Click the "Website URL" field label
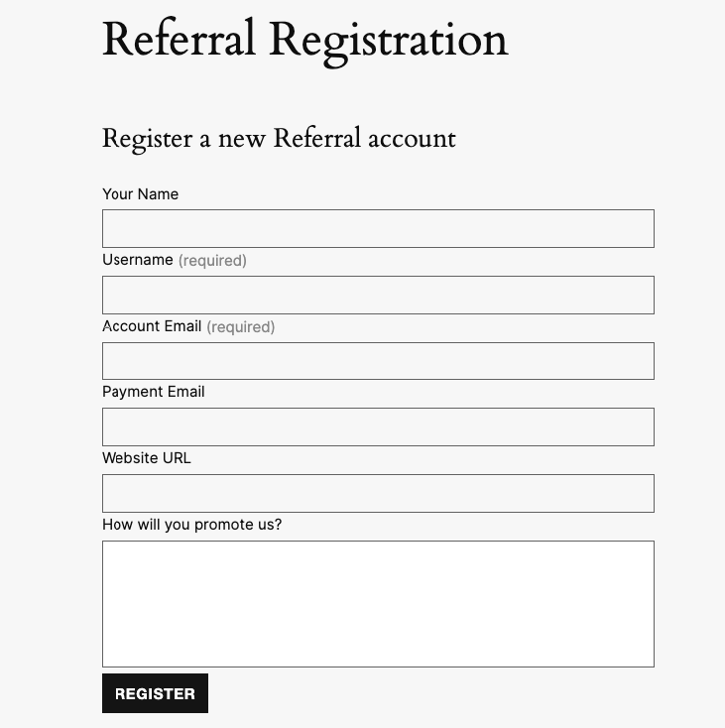Viewport: 725px width, 728px height. (147, 458)
